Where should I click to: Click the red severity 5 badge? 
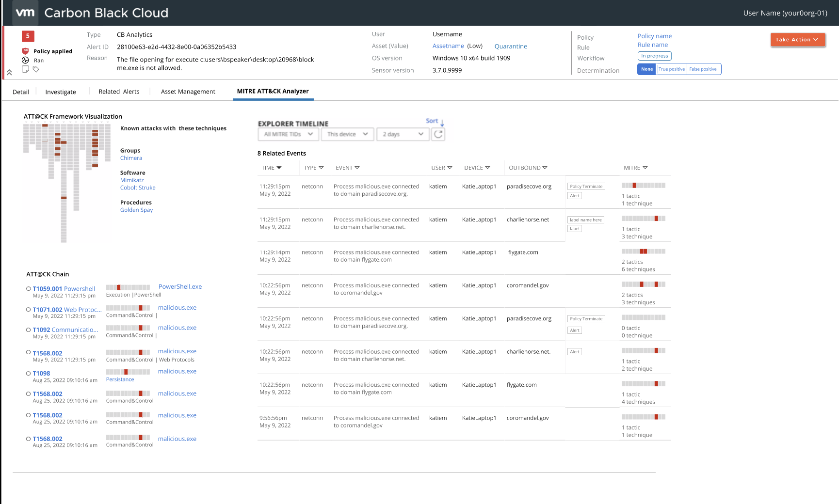click(x=28, y=36)
